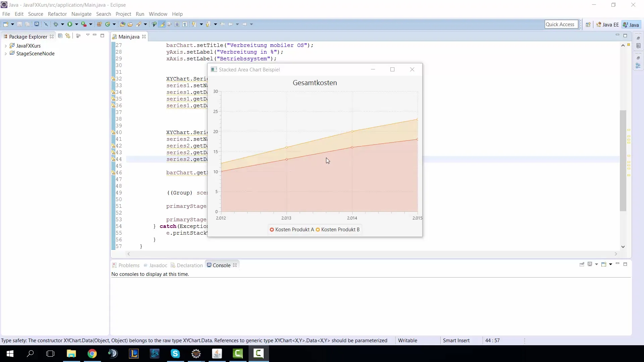The height and width of the screenshot is (362, 644).
Task: Click the New Java Class icon
Action: 107,24
